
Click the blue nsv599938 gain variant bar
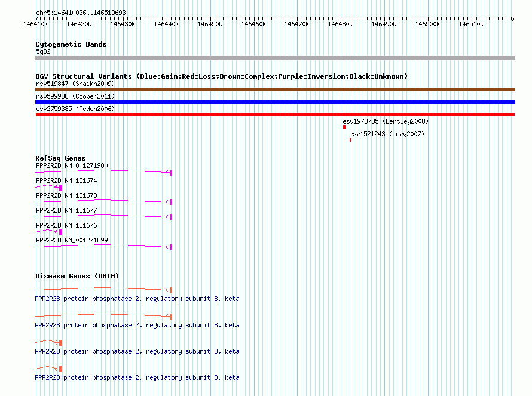tap(275, 102)
